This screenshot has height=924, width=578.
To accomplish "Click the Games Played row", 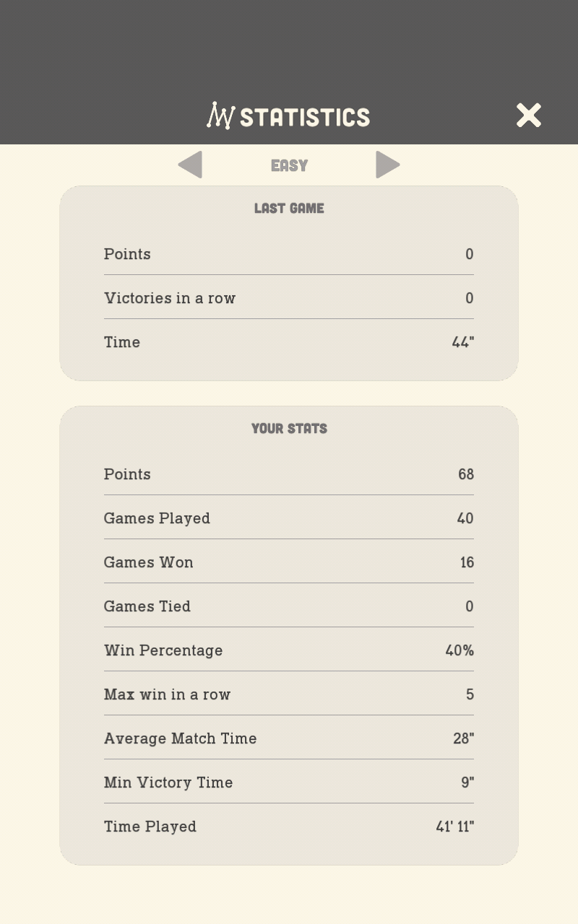I will [x=289, y=518].
